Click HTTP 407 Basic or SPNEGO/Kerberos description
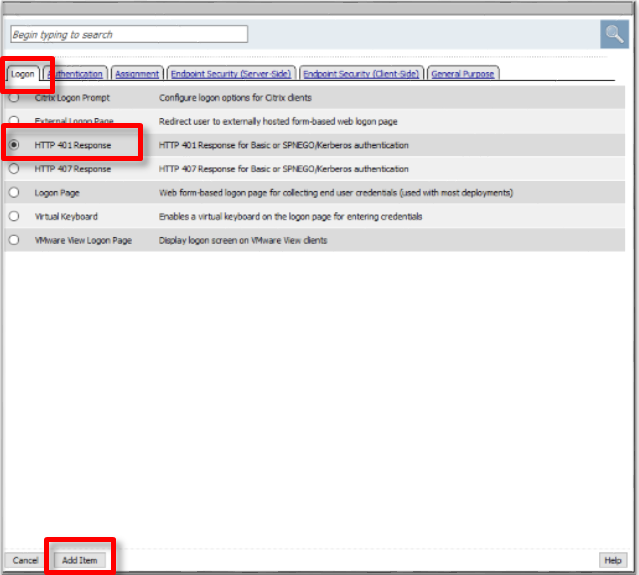The height and width of the screenshot is (575, 639). tap(284, 169)
